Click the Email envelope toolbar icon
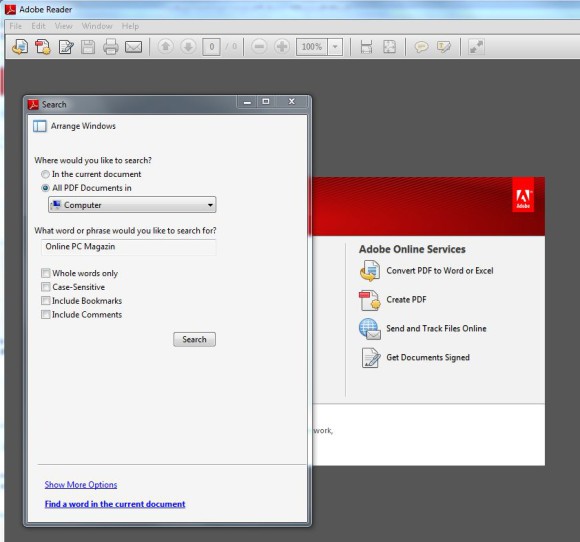The image size is (580, 542). [134, 47]
